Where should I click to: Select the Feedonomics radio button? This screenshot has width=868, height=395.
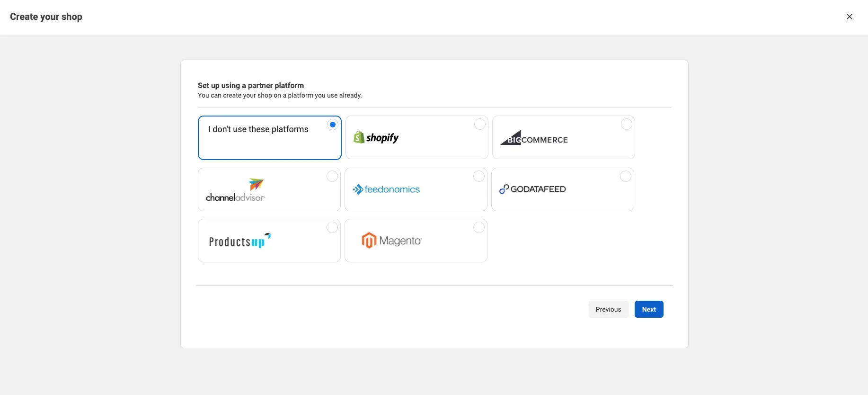[479, 176]
